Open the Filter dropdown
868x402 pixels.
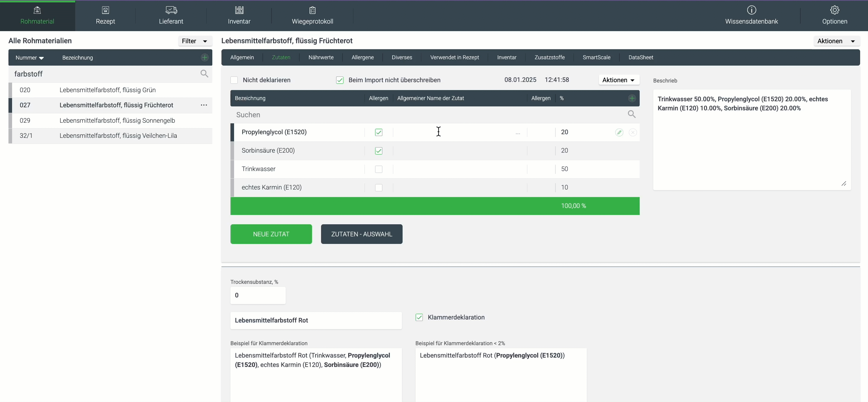pos(195,41)
